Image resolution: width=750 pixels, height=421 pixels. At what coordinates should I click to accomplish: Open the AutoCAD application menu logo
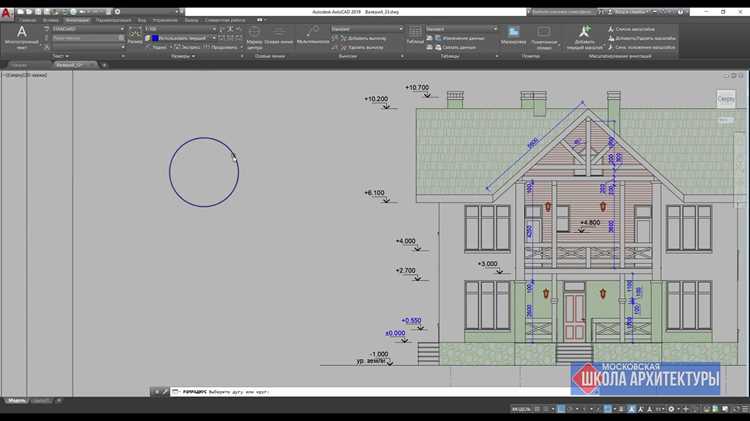(x=6, y=13)
